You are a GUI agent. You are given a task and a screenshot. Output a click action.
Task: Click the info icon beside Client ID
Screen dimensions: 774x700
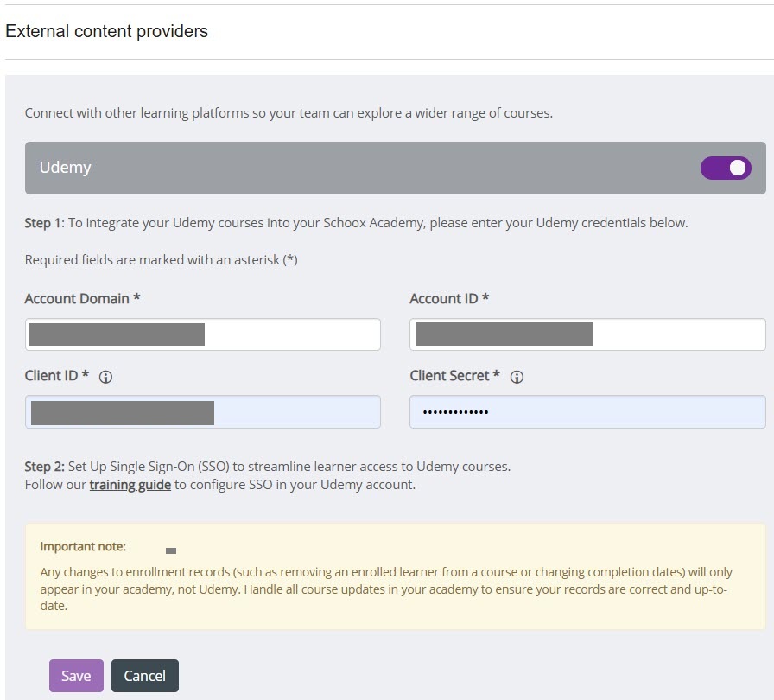pyautogui.click(x=106, y=377)
